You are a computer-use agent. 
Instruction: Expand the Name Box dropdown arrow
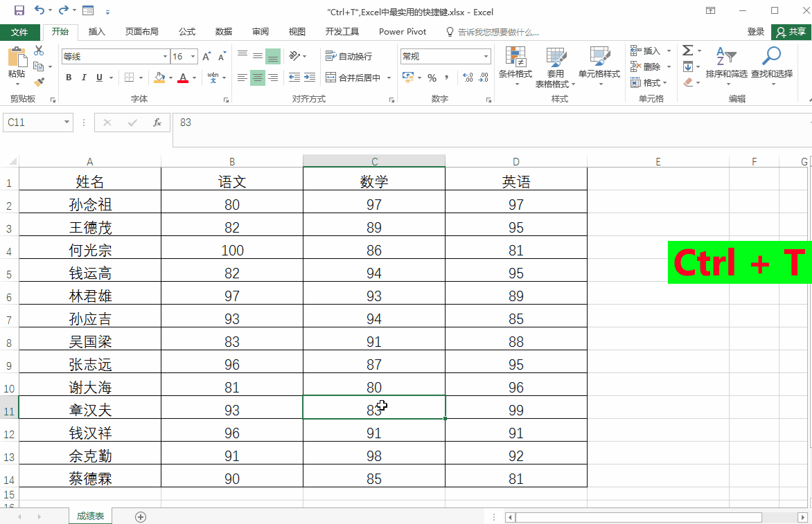pyautogui.click(x=67, y=122)
